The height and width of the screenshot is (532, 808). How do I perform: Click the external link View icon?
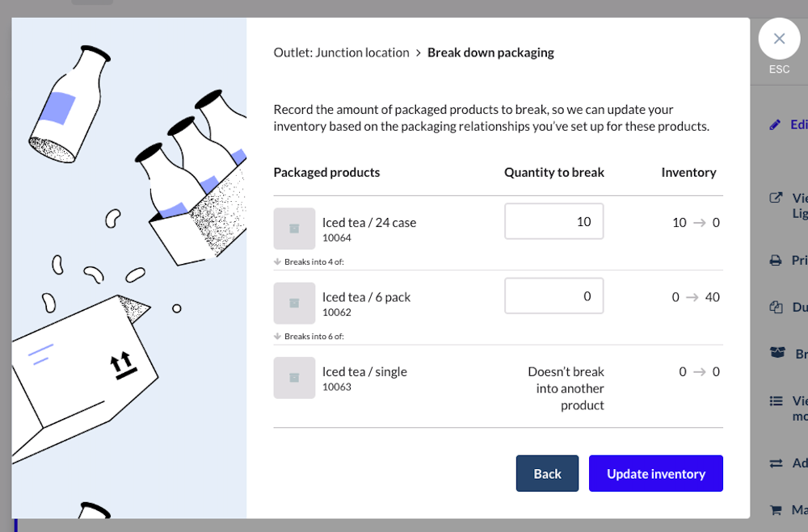(776, 198)
